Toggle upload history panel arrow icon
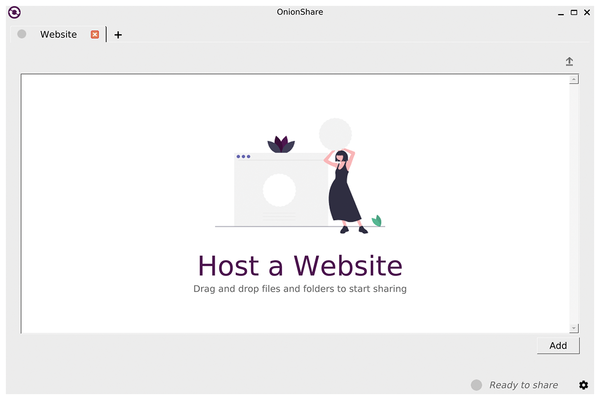The width and height of the screenshot is (600, 400). point(569,61)
